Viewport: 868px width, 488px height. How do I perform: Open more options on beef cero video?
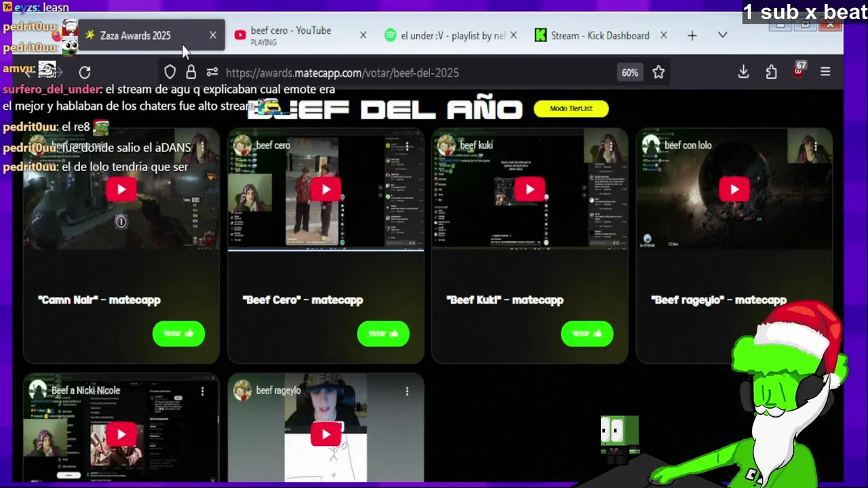[407, 146]
